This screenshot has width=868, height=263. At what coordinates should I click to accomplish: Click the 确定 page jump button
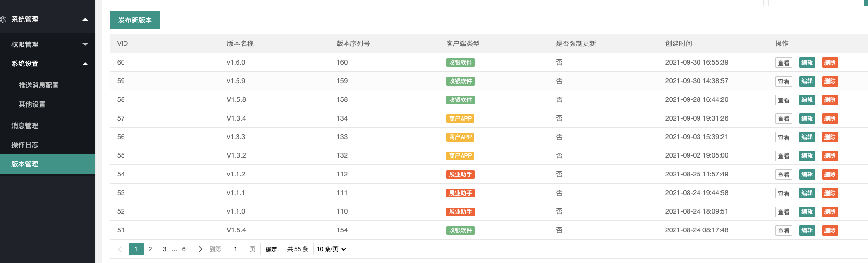point(271,249)
